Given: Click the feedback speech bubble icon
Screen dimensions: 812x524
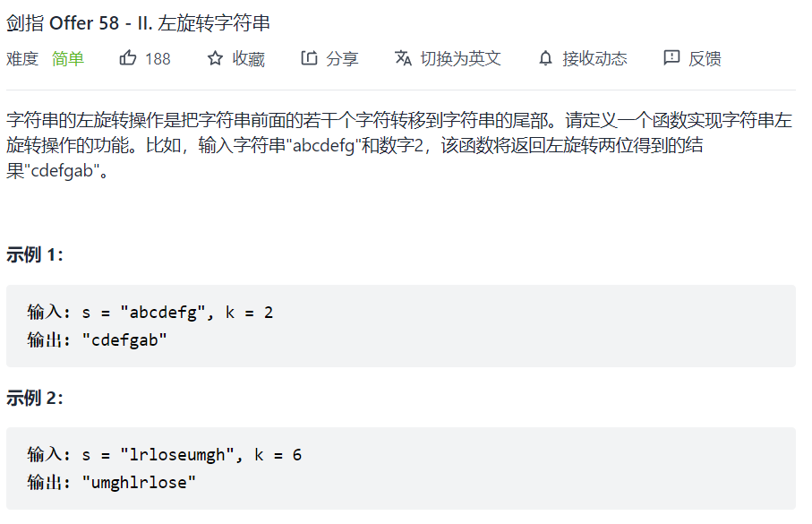Looking at the screenshot, I should tap(671, 57).
